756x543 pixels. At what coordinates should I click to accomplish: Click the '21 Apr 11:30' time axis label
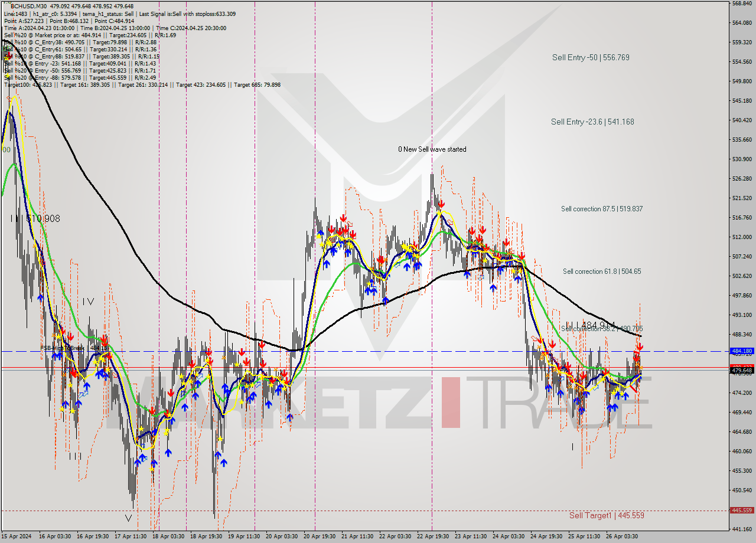[357, 537]
